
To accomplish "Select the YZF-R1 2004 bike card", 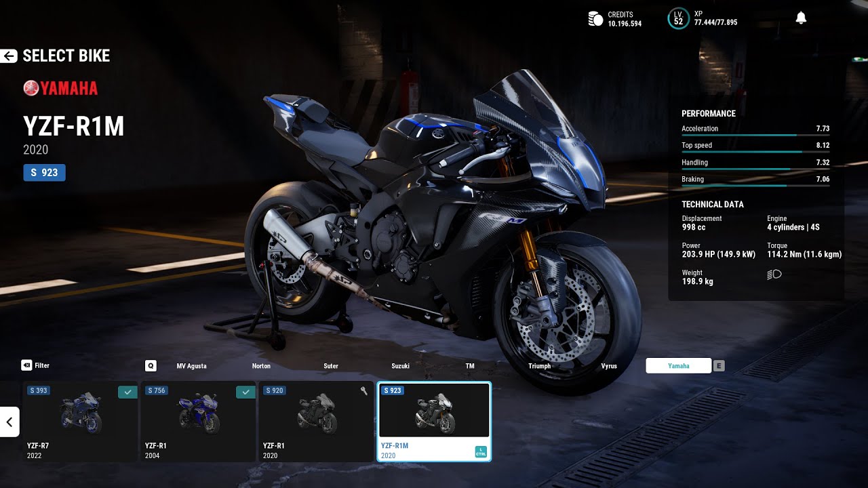I will [198, 422].
